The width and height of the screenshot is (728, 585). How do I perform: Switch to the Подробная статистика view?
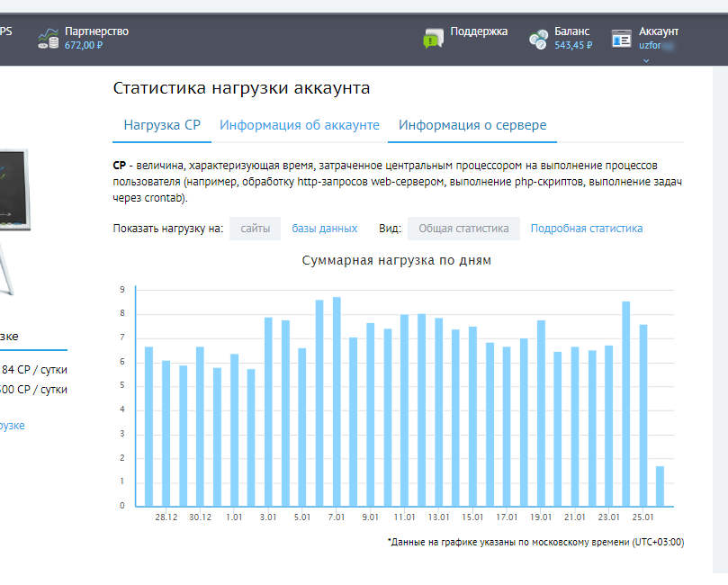[x=586, y=229]
